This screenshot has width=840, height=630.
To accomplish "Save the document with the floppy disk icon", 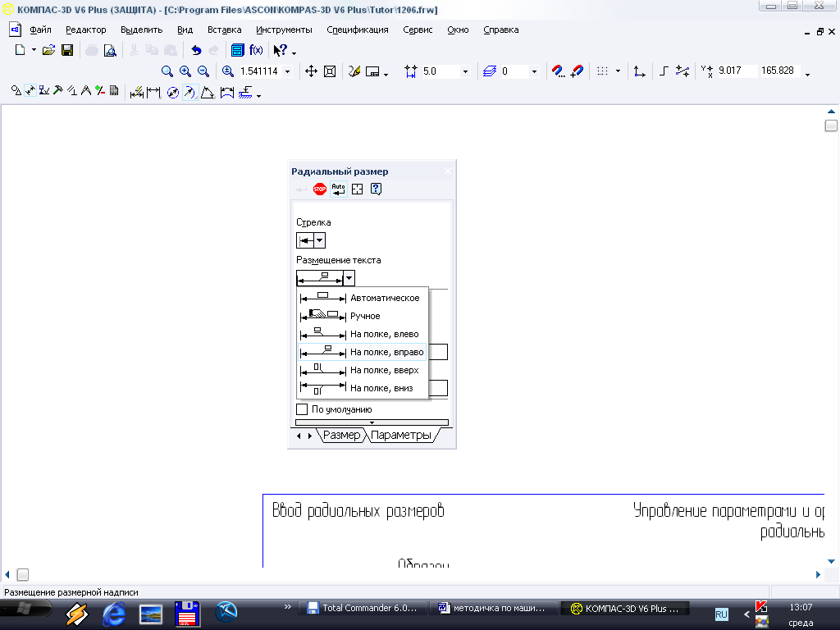I will pos(67,50).
